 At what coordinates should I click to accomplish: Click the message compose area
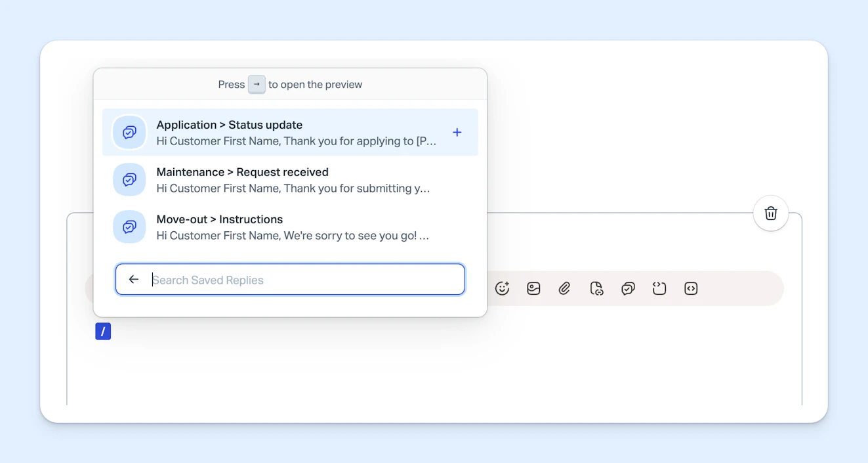click(x=433, y=368)
